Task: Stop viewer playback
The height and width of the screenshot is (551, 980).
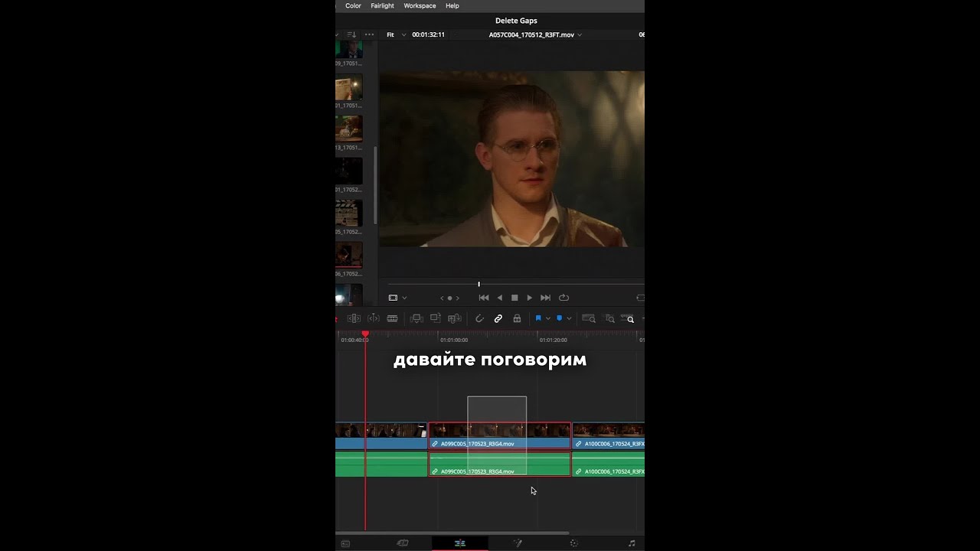Action: pyautogui.click(x=514, y=298)
